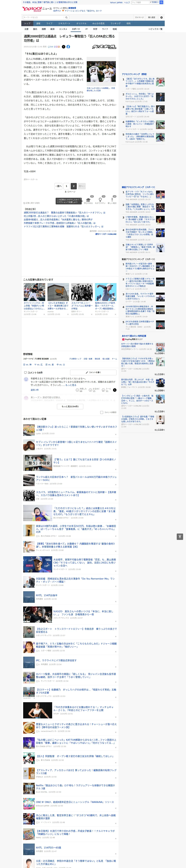This screenshot has height=868, width=186.
Task: Open the 日 vs. 神 game result
Action: (27, 365)
